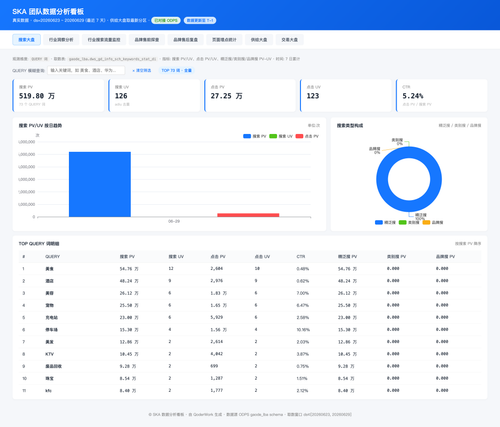Click the 1,777 click PV cell

coord(217,390)
